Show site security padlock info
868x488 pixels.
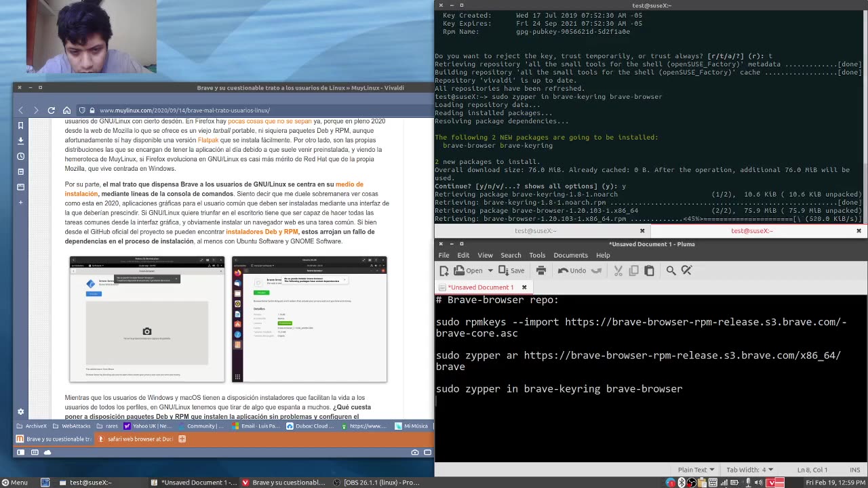pos(92,110)
